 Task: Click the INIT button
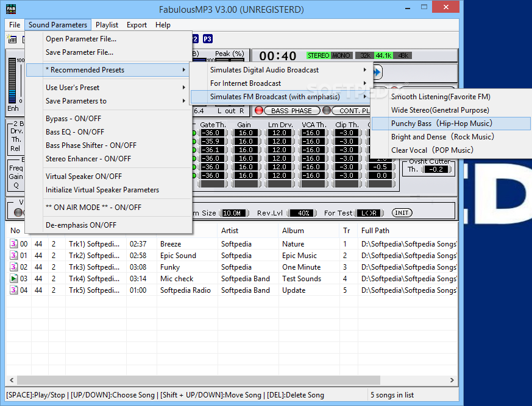coord(402,213)
